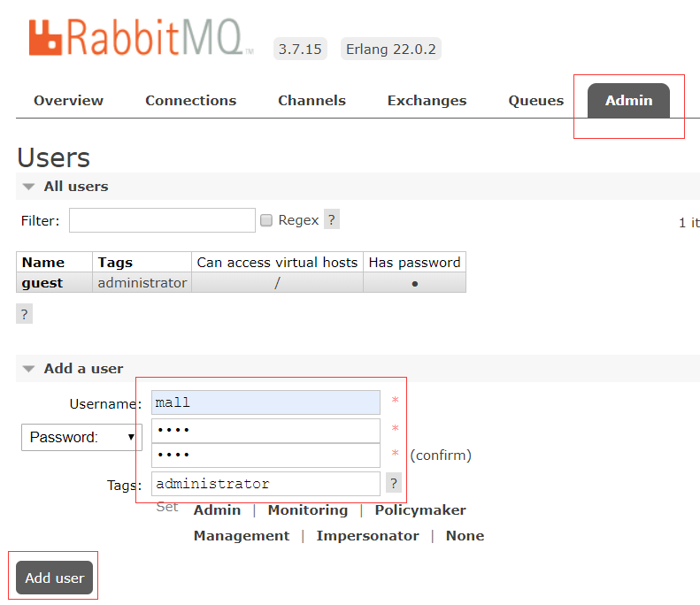Click the confirm password field
Viewport: 700px width, 605px height.
pyautogui.click(x=265, y=456)
